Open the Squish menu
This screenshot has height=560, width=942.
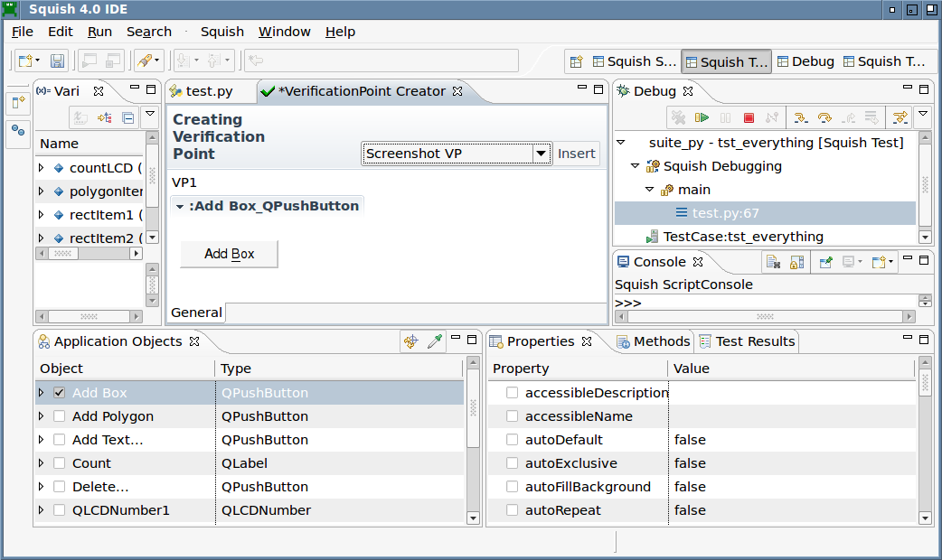221,32
